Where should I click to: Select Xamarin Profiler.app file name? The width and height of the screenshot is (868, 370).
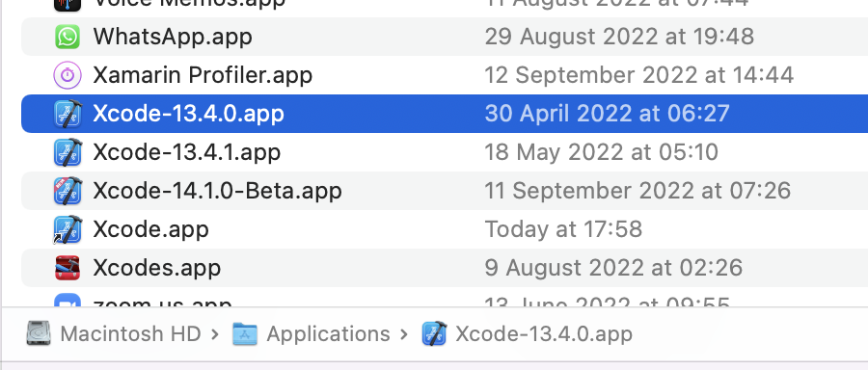pos(203,75)
